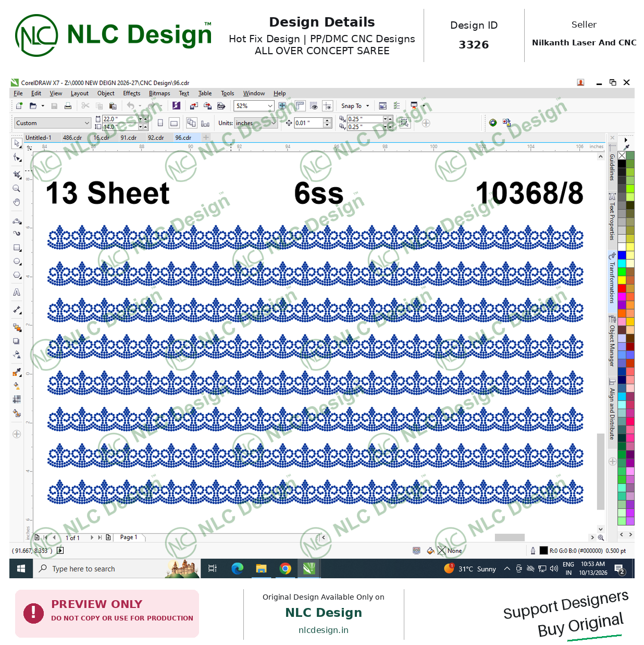Image resolution: width=644 pixels, height=645 pixels.
Task: Select the Color Eyedropper tool
Action: coord(17,372)
